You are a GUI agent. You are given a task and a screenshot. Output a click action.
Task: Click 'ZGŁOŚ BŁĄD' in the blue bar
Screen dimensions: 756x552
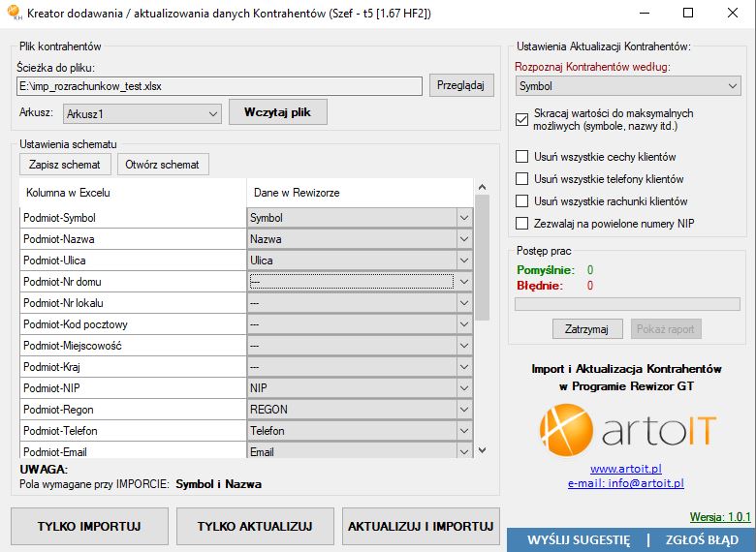[702, 539]
